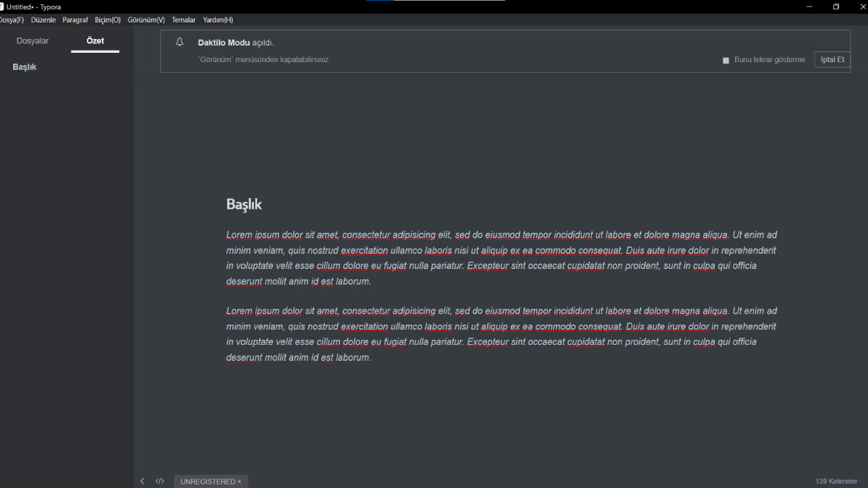The image size is (868, 488).
Task: Click the bell icon in Daktilo Modu notification
Action: pyautogui.click(x=180, y=42)
